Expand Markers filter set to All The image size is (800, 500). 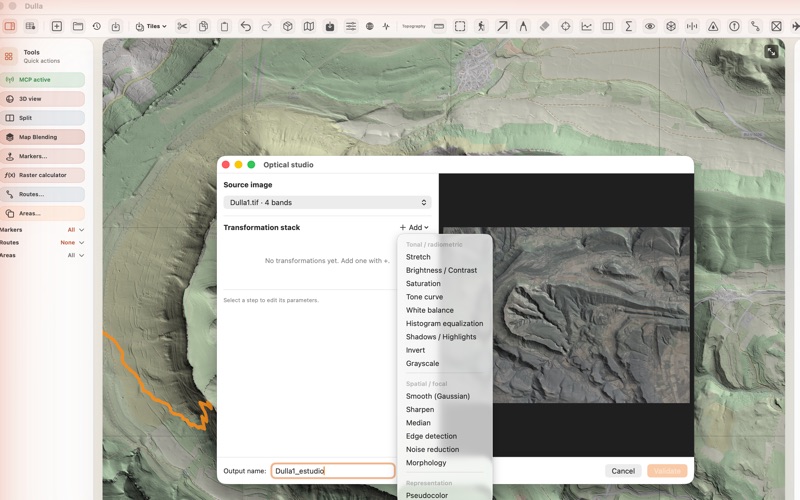pyautogui.click(x=76, y=230)
